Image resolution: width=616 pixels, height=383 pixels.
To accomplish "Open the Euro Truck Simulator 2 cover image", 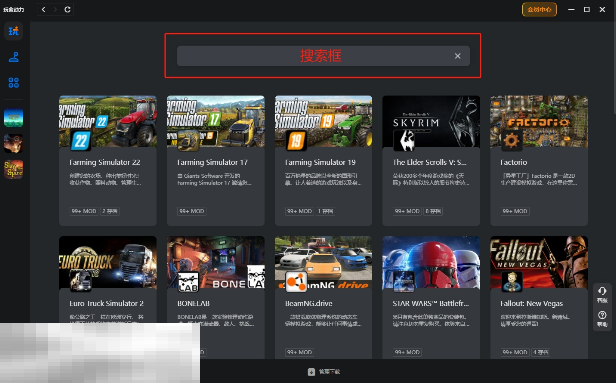I will pyautogui.click(x=108, y=262).
